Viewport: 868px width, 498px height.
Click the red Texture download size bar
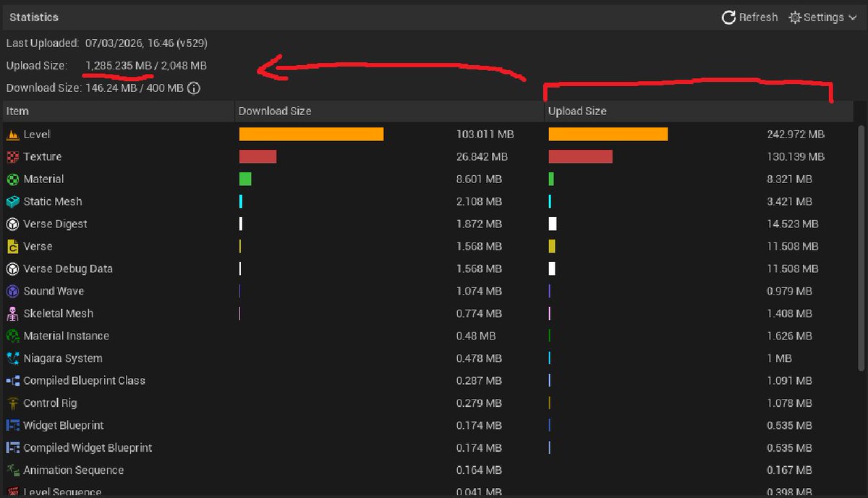click(x=258, y=157)
